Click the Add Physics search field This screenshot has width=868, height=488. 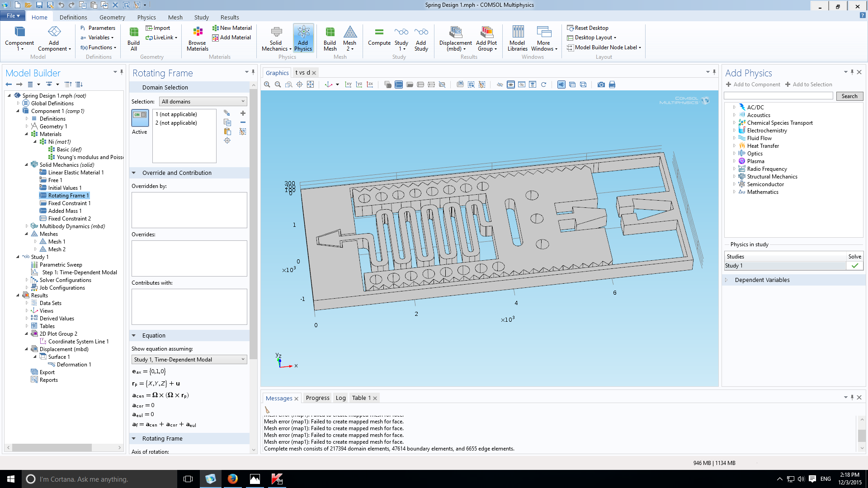[x=778, y=96]
